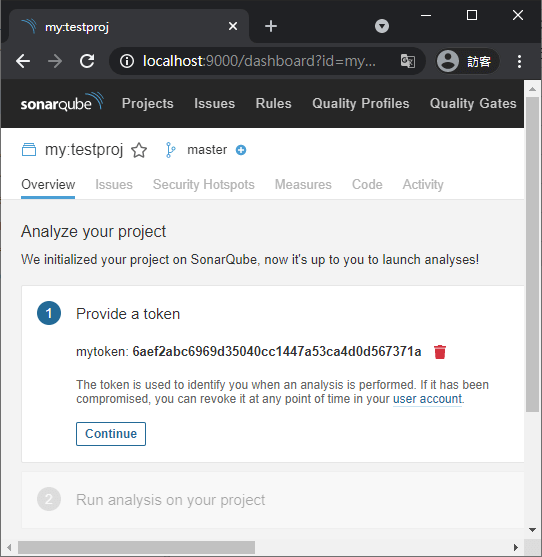Click the SonarQube logo
Screen dimensions: 542x557
point(62,102)
